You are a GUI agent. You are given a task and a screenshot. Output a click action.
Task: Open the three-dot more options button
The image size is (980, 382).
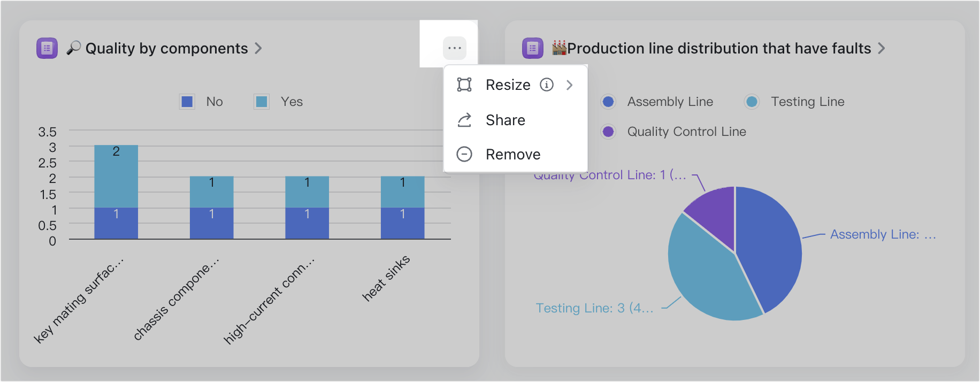[455, 48]
